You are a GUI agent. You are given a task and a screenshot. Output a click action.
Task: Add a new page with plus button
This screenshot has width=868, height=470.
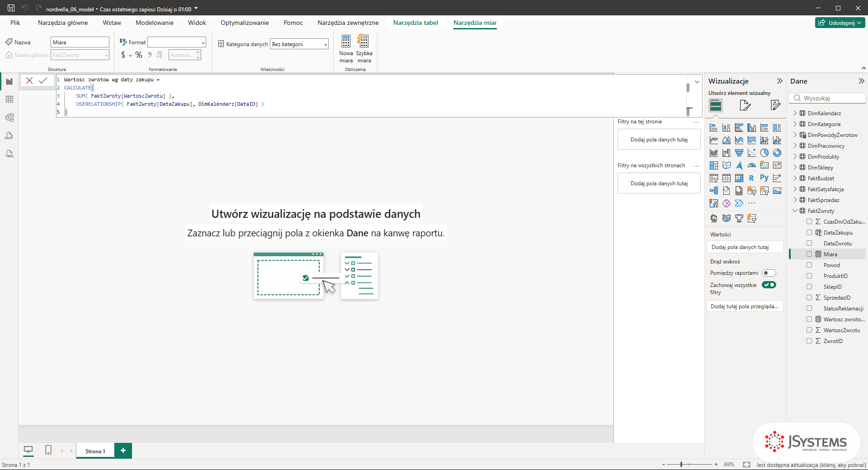[x=123, y=451]
